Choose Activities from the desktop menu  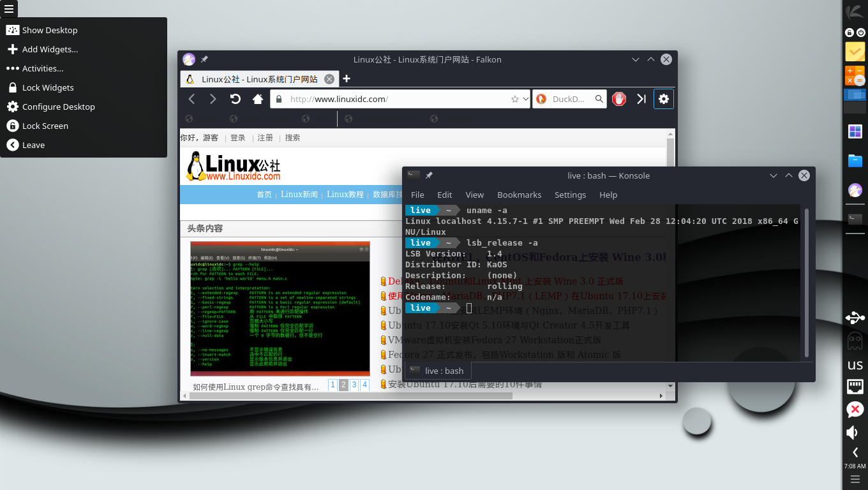click(84, 68)
